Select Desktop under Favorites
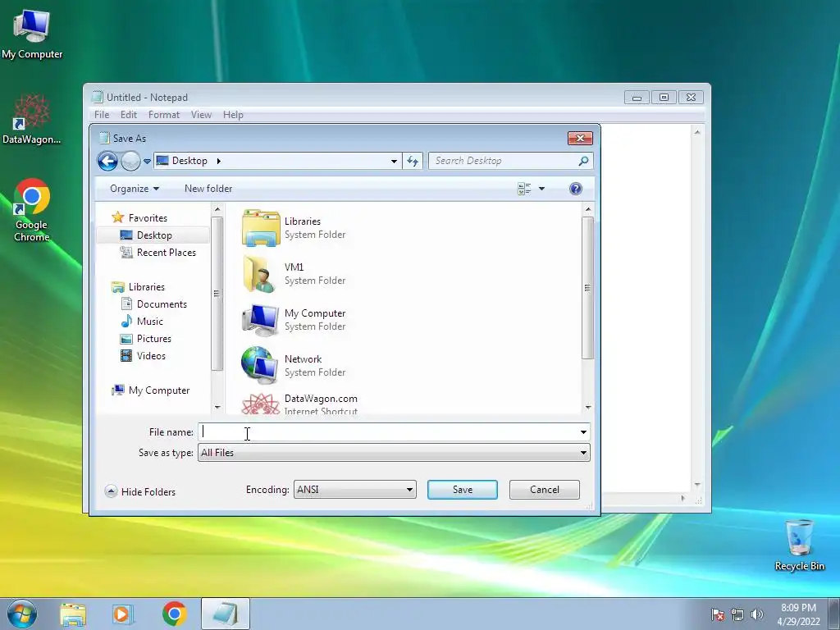The image size is (840, 630). [x=153, y=235]
